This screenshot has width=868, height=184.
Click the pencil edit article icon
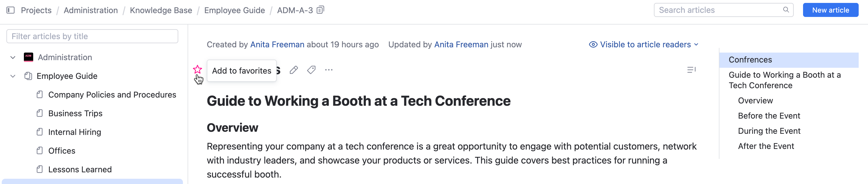point(294,70)
